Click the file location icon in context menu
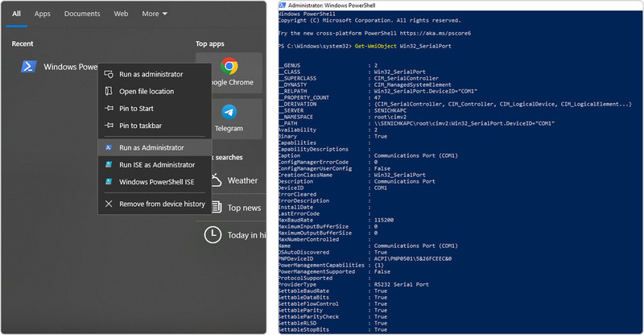Viewport: 644px width, 335px height. tap(109, 91)
